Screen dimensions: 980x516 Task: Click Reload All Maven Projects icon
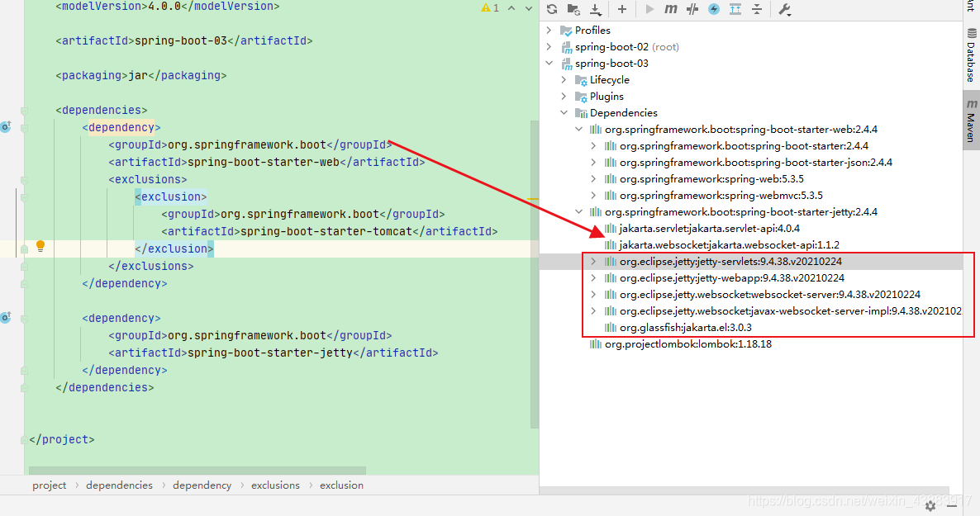pyautogui.click(x=552, y=9)
